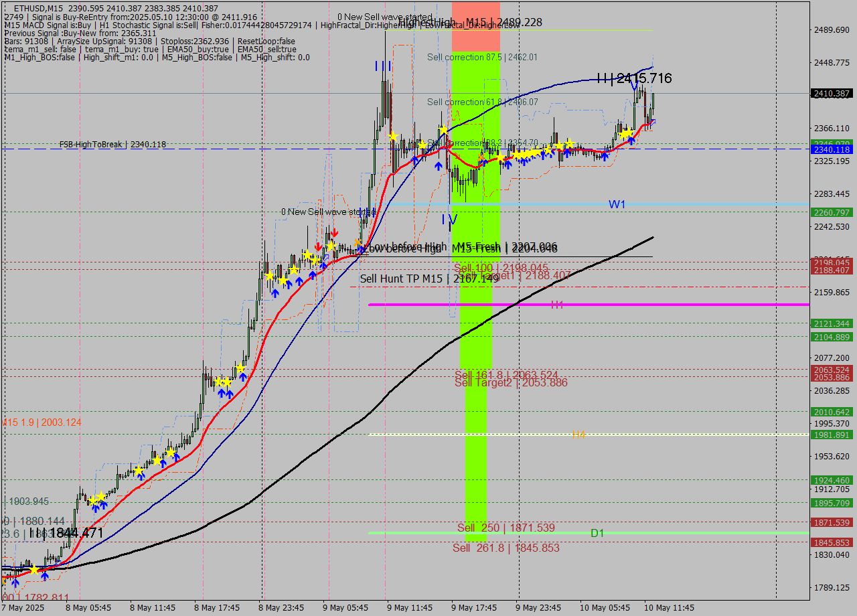Click the D1 daily level label

click(x=597, y=533)
